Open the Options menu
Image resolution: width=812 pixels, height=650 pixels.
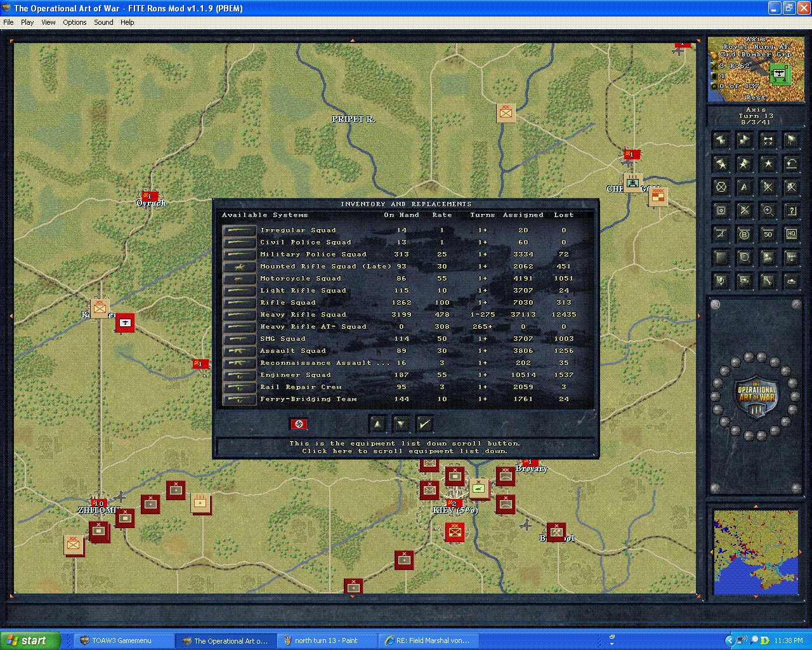[74, 22]
